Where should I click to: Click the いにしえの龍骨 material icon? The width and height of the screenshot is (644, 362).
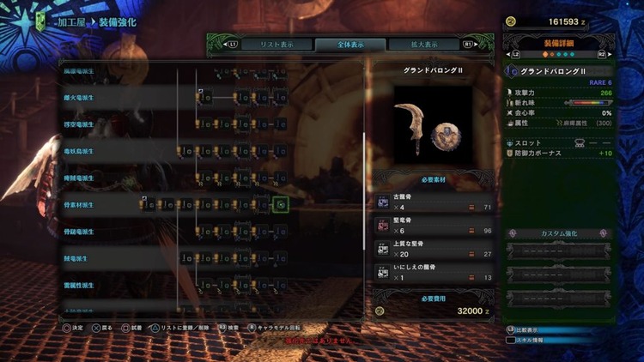pos(383,272)
